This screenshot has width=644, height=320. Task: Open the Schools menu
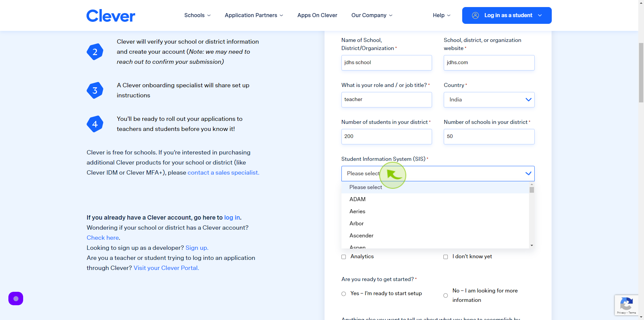197,15
